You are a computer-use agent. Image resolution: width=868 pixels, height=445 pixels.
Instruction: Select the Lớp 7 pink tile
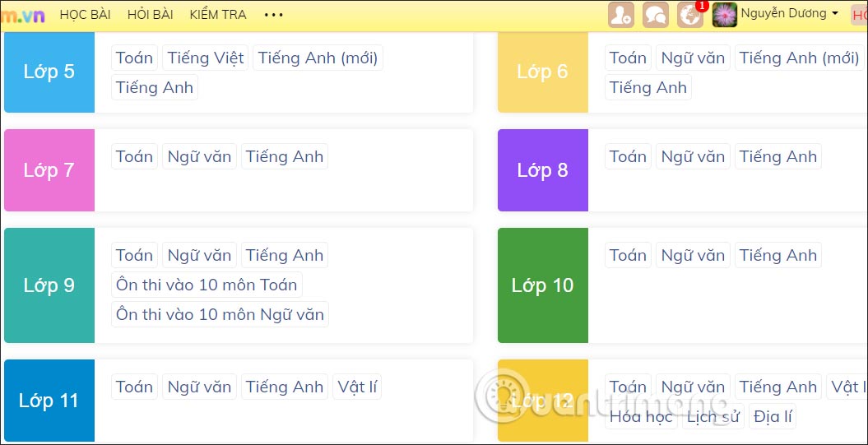click(49, 170)
